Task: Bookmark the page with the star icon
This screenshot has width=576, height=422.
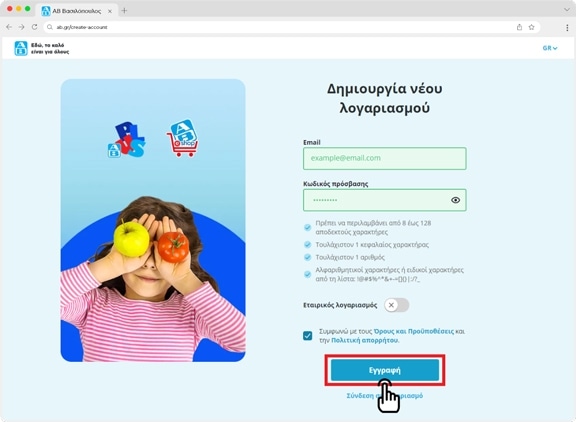Action: click(532, 27)
